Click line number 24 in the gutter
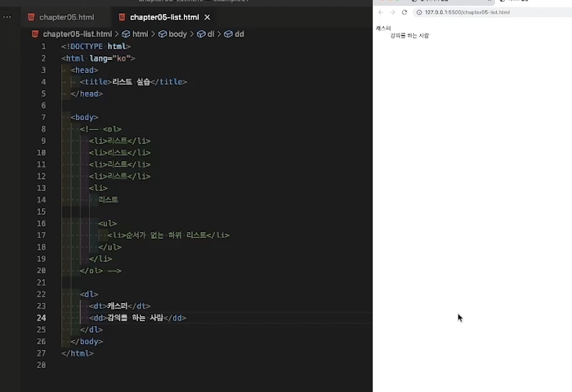The width and height of the screenshot is (572, 392). pos(41,318)
